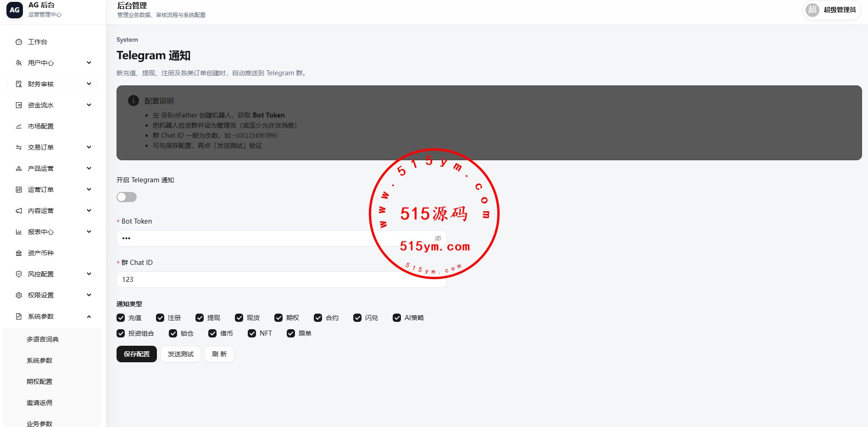868x427 pixels.
Task: Open the 资产币种 menu item
Action: 53,253
